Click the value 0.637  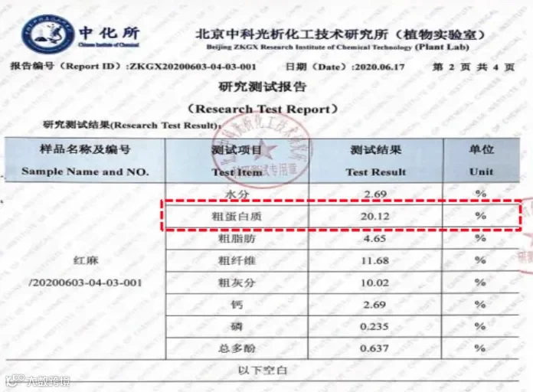374,348
